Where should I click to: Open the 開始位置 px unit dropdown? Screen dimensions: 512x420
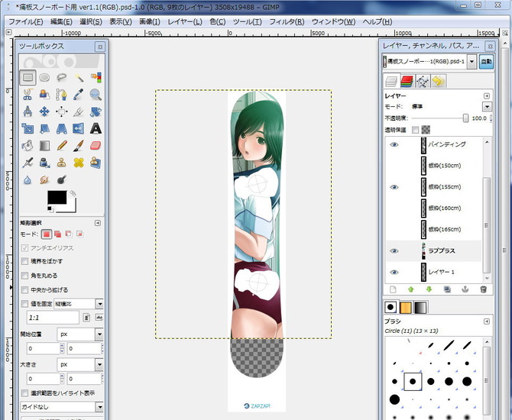click(99, 334)
